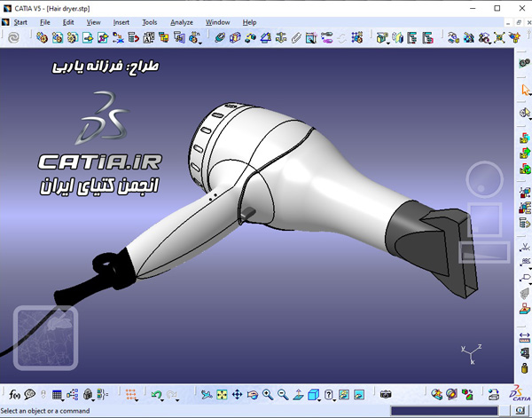Click the paperclip Fix Together icon
Image resolution: width=532 pixels, height=418 pixels.
pyautogui.click(x=296, y=37)
